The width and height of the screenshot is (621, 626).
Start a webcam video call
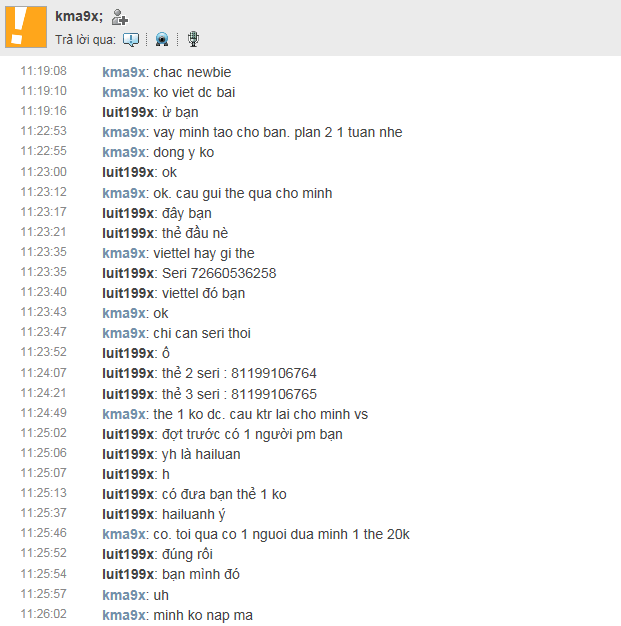pyautogui.click(x=162, y=40)
